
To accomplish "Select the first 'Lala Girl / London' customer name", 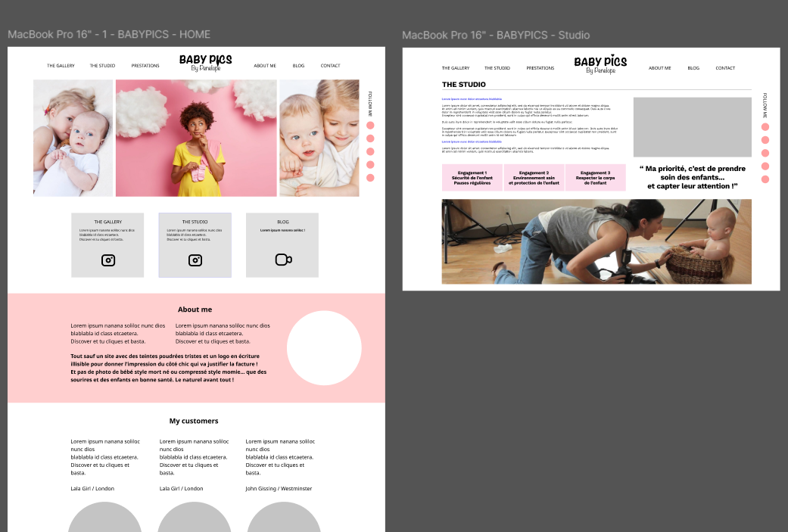I will [x=92, y=488].
